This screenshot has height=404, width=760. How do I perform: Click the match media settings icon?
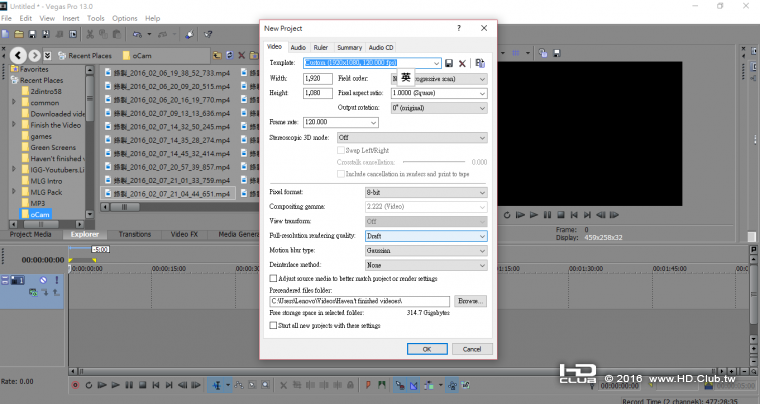click(480, 63)
